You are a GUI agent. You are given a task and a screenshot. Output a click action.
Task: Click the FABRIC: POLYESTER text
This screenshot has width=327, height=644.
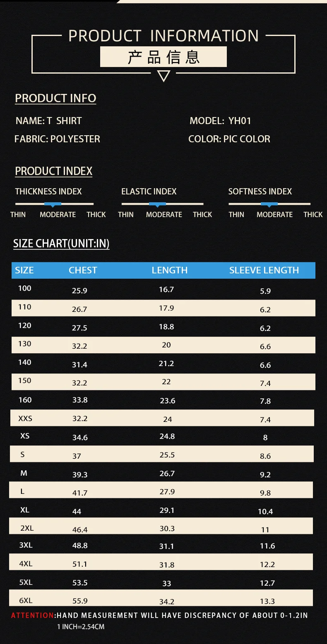pos(57,139)
